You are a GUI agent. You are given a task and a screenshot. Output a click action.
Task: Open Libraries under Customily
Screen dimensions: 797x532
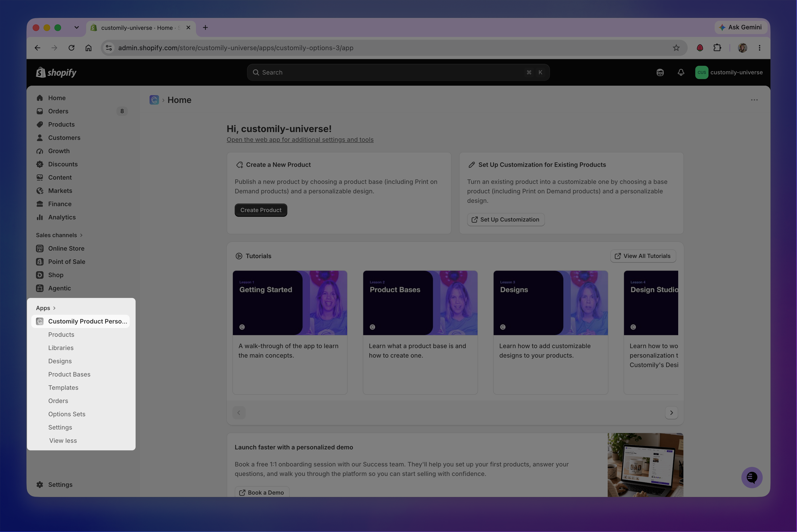[61, 348]
